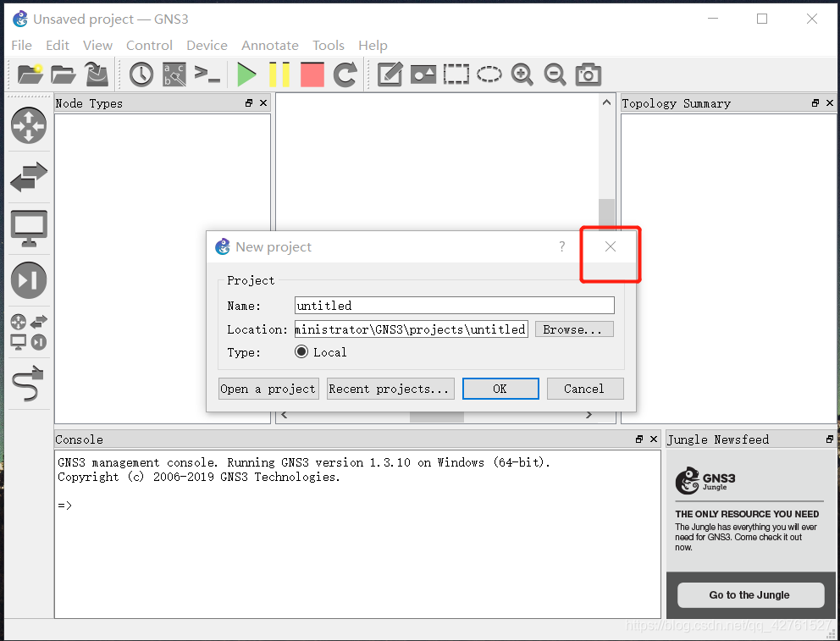
Task: Open the Tools menu
Action: [329, 46]
